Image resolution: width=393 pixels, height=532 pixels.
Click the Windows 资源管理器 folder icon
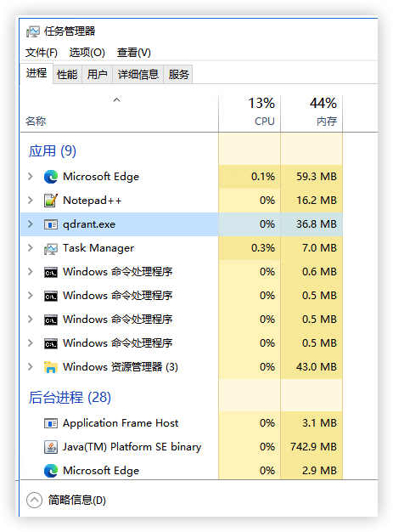(51, 367)
